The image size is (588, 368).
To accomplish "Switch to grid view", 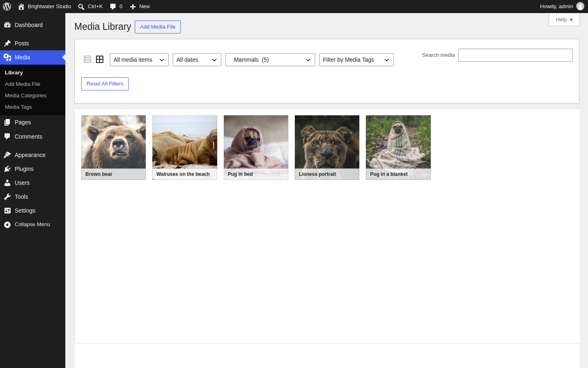I will point(100,59).
